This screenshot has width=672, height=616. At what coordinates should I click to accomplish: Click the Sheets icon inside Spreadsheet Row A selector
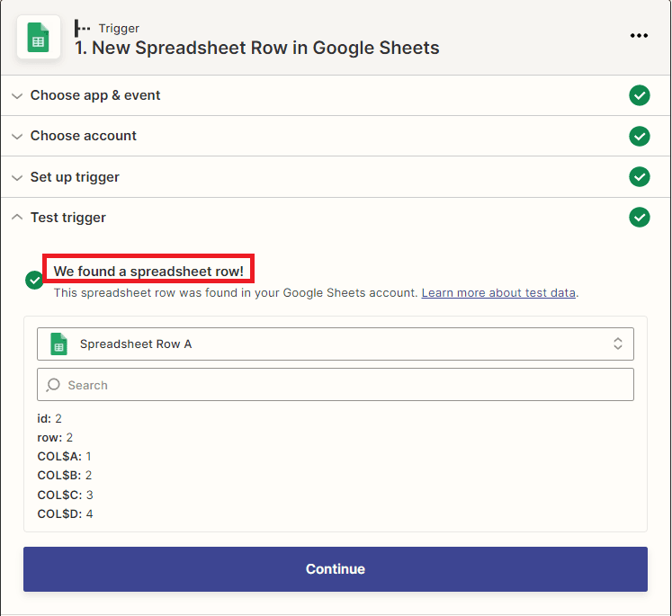59,344
